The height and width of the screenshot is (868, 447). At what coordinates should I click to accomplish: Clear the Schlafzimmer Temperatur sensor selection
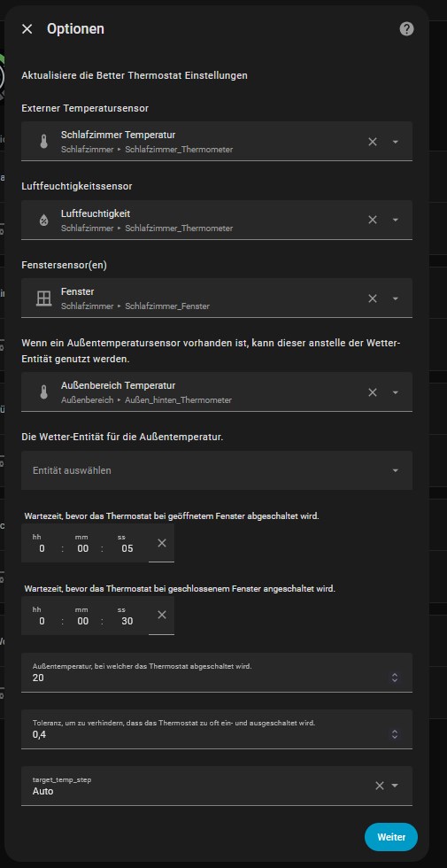[373, 142]
